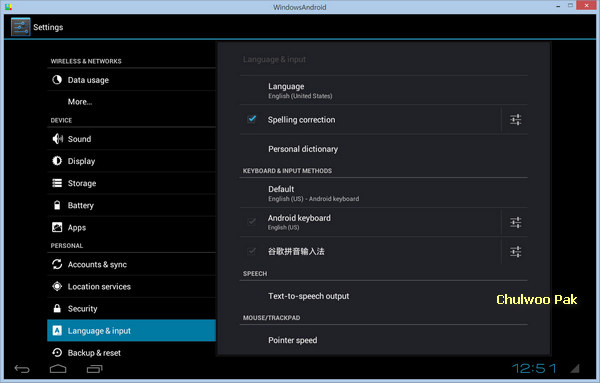
Task: Open Location services settings
Action: coord(132,286)
